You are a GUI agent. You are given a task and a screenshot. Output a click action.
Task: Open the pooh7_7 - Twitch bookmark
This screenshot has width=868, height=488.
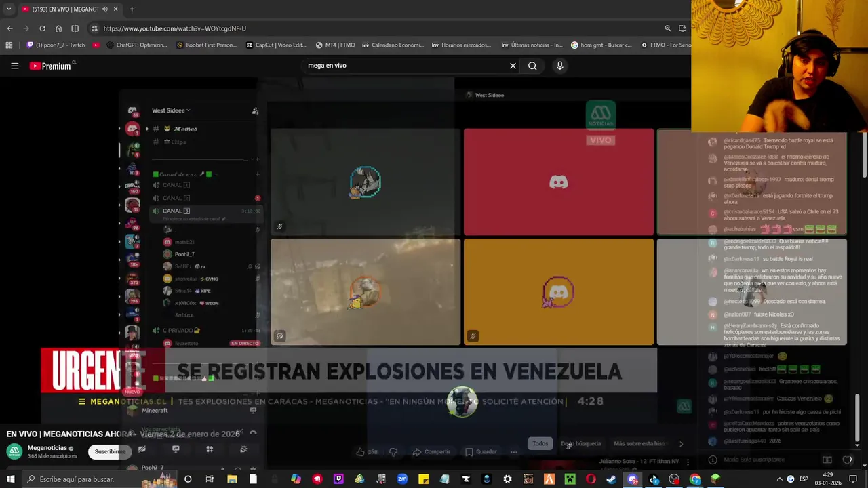[x=56, y=45]
